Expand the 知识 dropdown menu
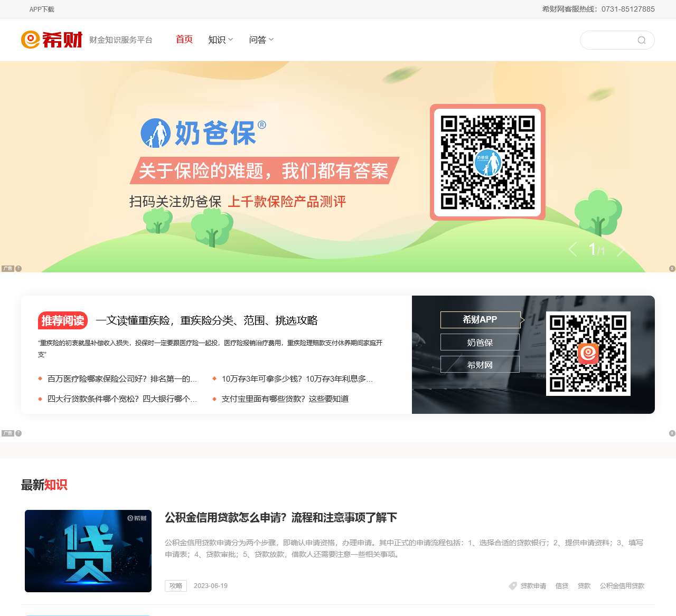Viewport: 676px width, 616px height. click(x=221, y=40)
